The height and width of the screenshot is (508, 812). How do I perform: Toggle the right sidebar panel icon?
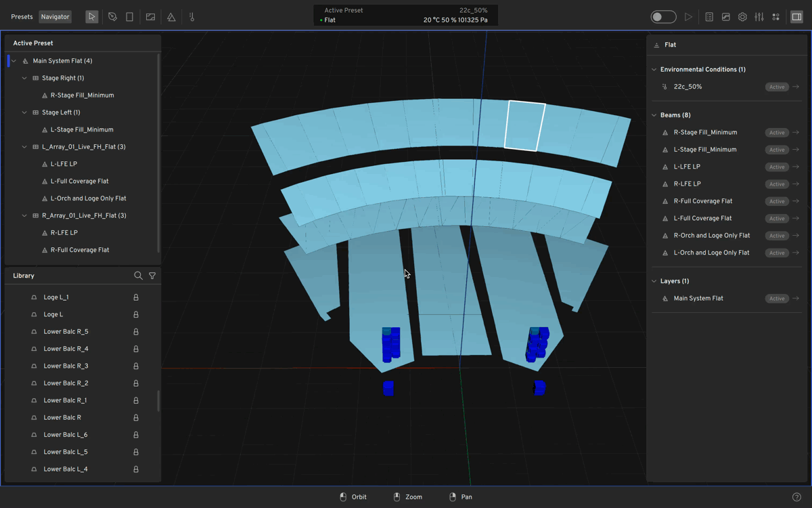pos(796,17)
